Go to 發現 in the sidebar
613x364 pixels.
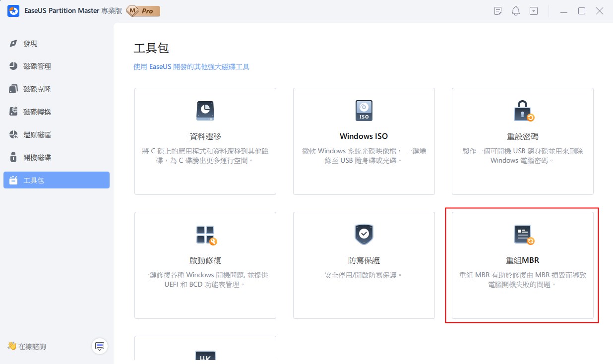tap(30, 44)
